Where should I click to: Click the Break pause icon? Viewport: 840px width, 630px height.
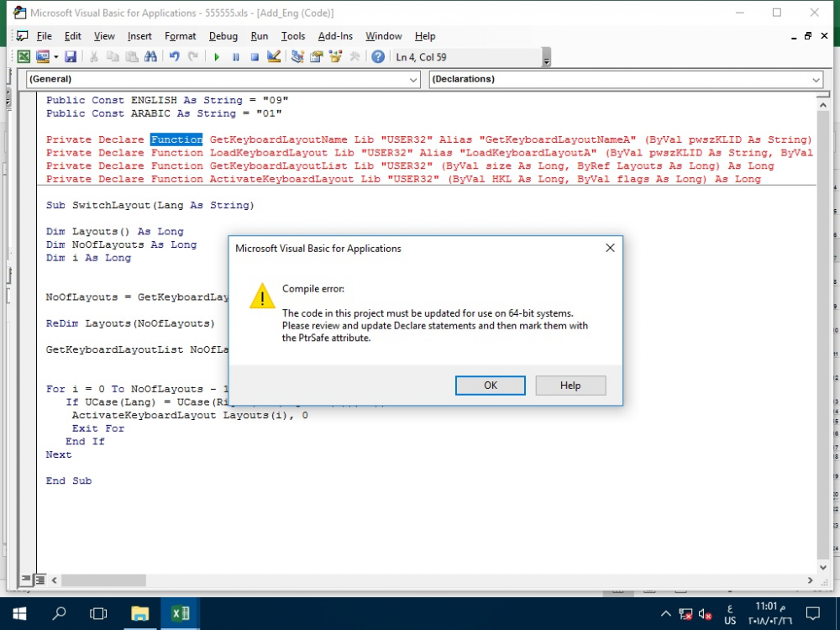[x=236, y=57]
